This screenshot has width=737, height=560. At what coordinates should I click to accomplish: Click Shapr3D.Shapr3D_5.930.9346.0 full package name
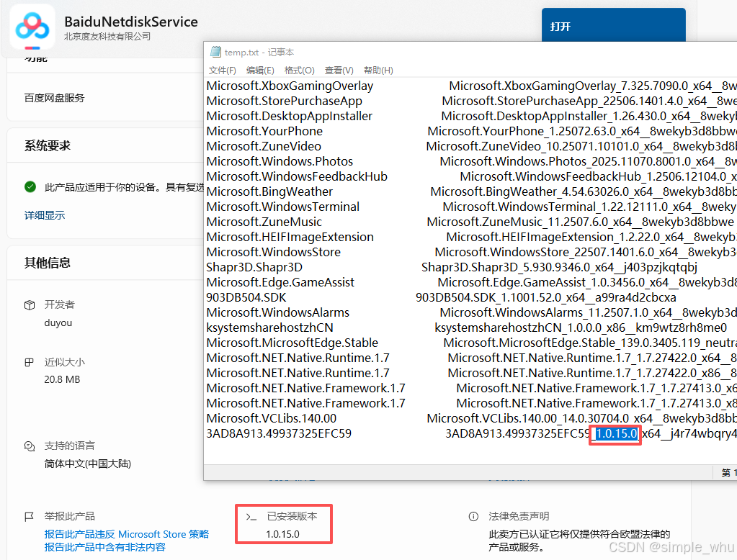pos(559,267)
